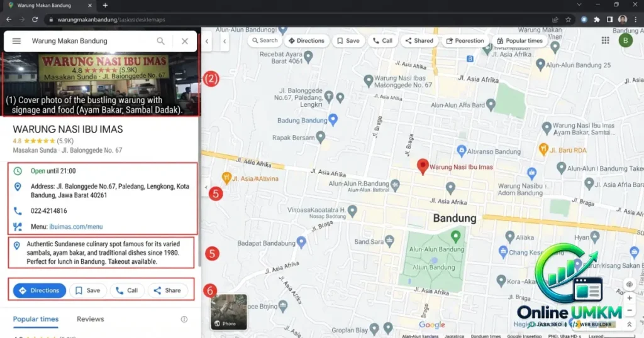
Task: Click the Directions chip above the map
Action: 306,41
